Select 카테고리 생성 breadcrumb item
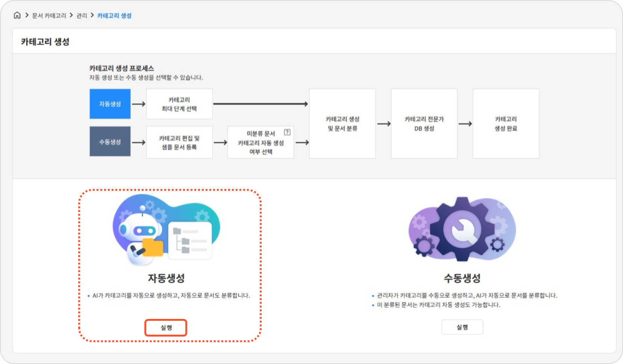This screenshot has height=364, width=623. (x=114, y=16)
